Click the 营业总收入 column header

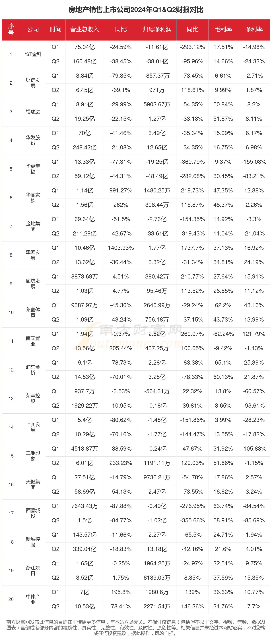pos(85,29)
